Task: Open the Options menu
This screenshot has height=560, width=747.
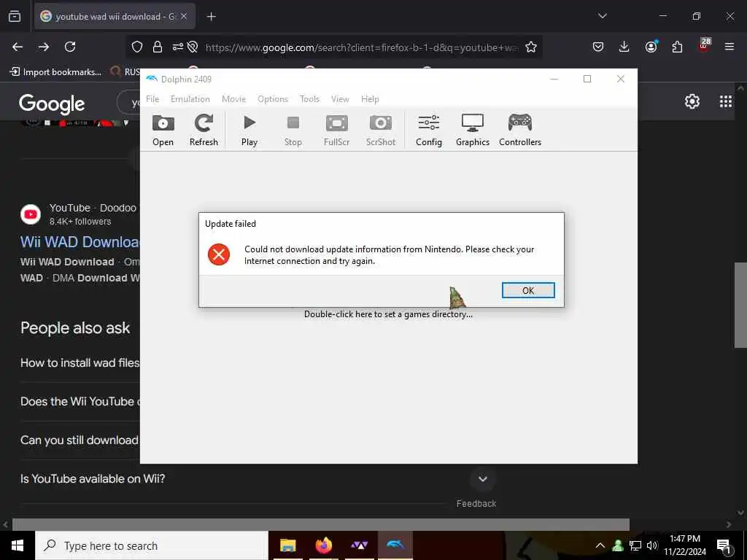Action: [273, 99]
